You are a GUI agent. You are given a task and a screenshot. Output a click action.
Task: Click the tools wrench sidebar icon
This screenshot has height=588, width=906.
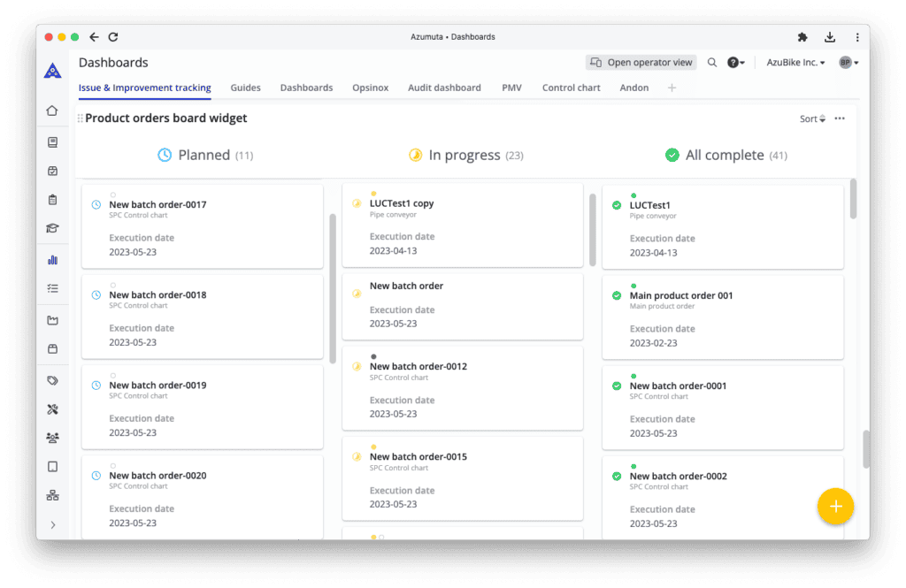coord(52,409)
